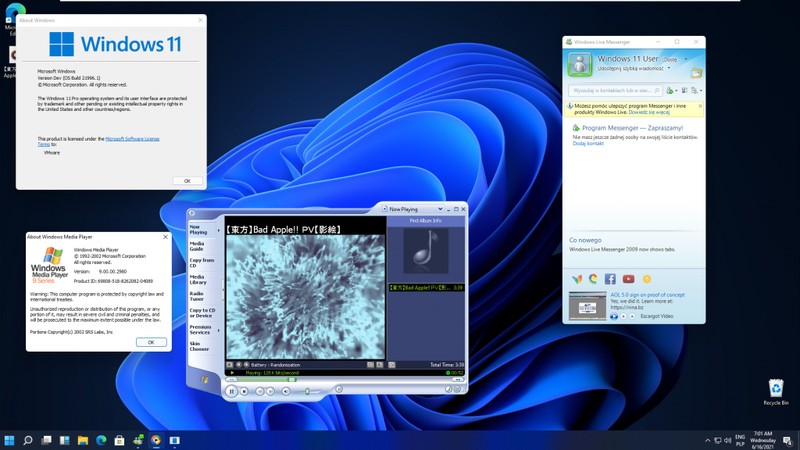Screen dimensions: 800x450
Task: Open the Now Playing playlist dropdown
Action: (x=440, y=209)
